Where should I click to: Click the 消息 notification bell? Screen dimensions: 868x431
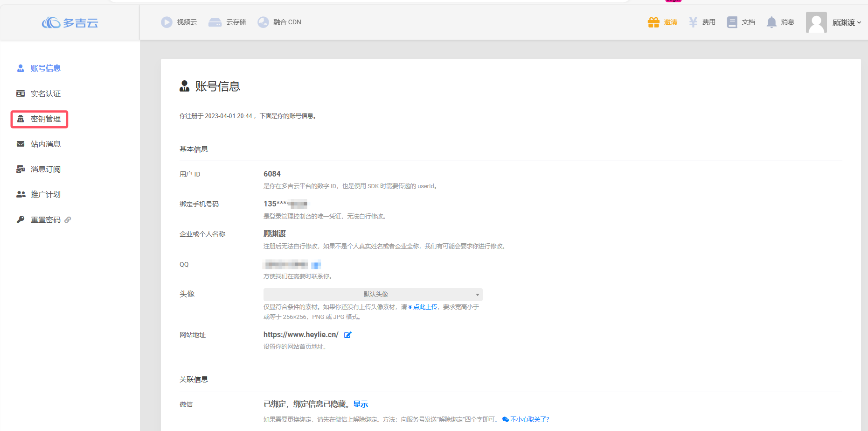(772, 22)
